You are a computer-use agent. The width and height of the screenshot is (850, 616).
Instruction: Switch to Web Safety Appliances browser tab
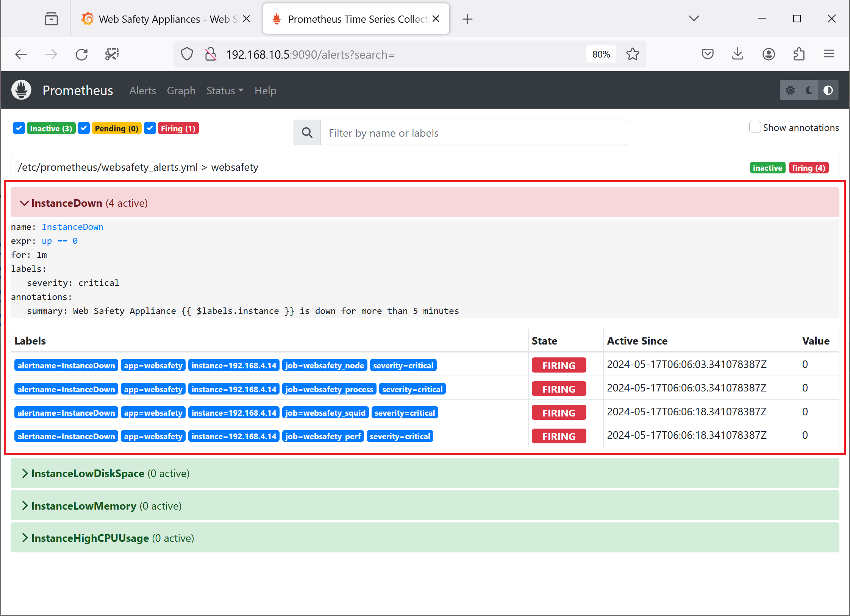166,19
